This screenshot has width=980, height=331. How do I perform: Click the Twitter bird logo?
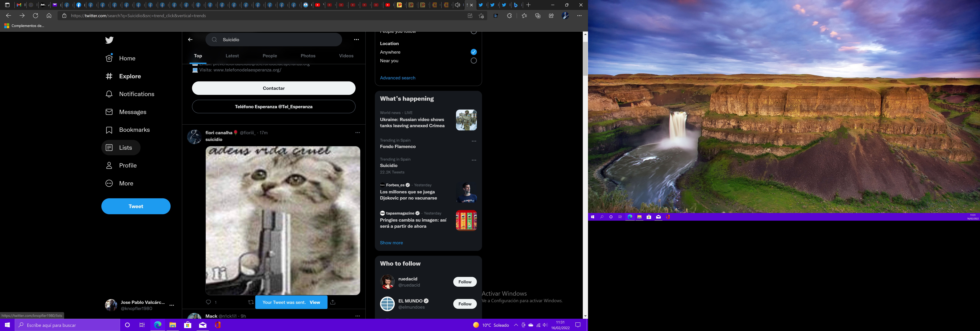109,40
